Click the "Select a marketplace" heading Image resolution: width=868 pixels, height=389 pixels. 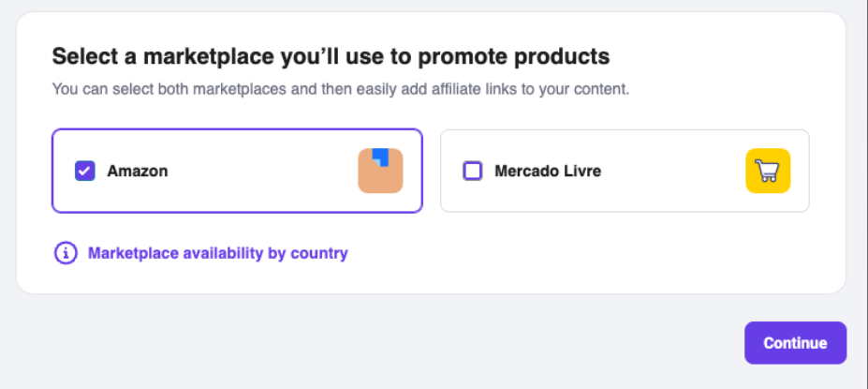(x=331, y=56)
